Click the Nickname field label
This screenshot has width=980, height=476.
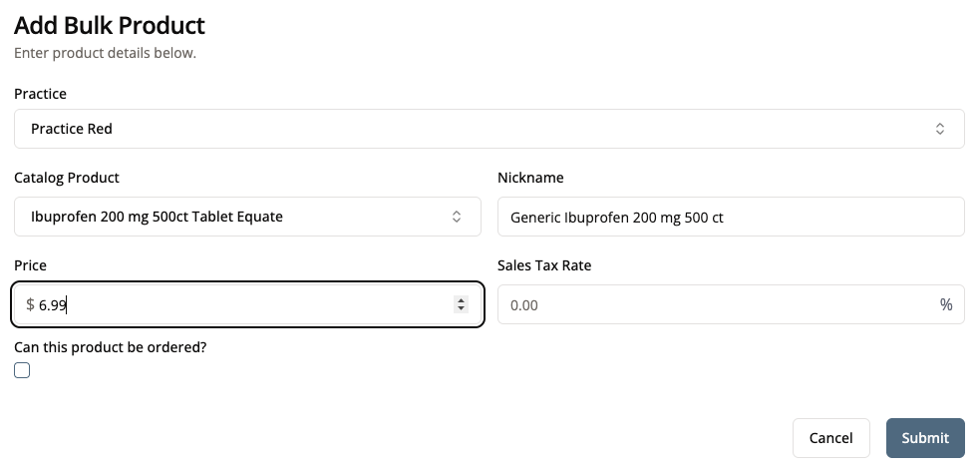(x=530, y=178)
